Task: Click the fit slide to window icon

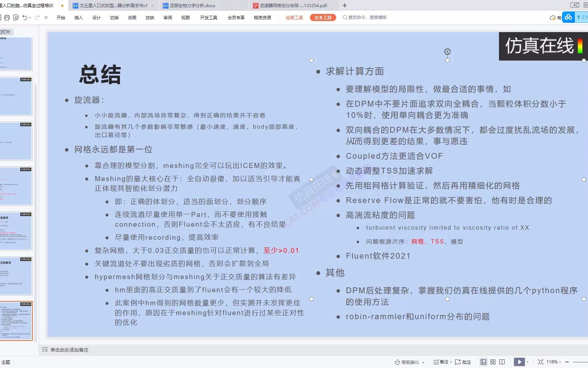Action: coord(540,362)
